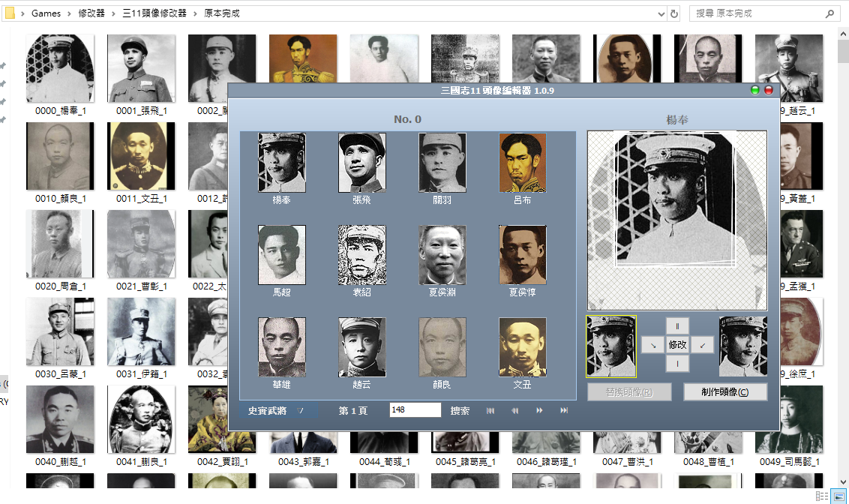The image size is (849, 504).
Task: Select file 0000_楊奉_1 in Explorer
Action: pyautogui.click(x=60, y=75)
